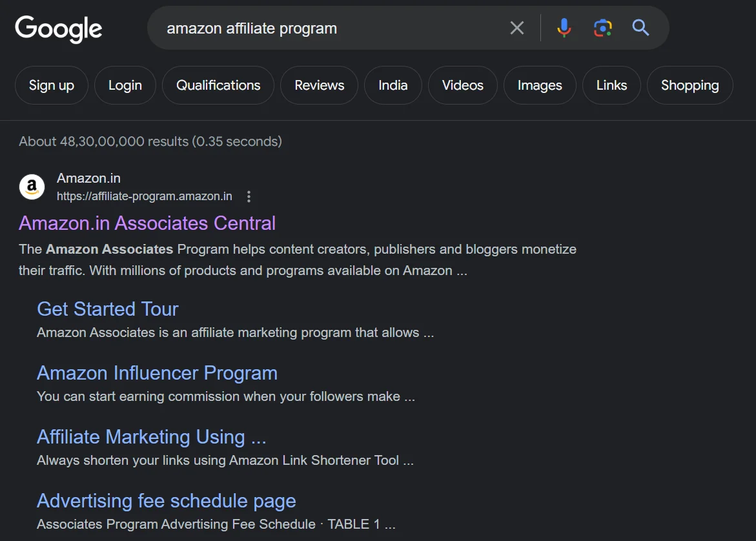Choose the Reviews filter chip
Image resolution: width=756 pixels, height=541 pixels.
319,85
